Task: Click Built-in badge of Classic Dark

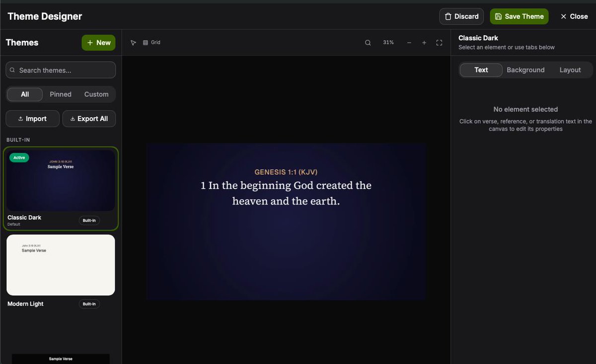Action: (89, 220)
